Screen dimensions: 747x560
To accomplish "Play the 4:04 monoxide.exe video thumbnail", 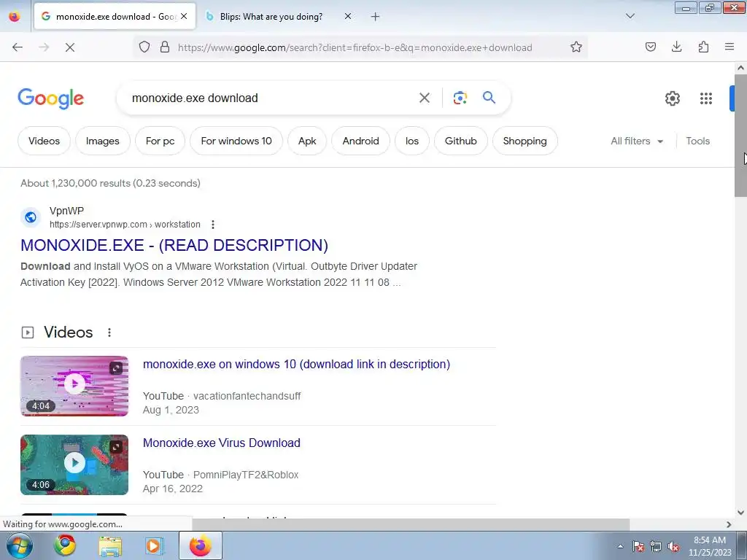I will (74, 386).
